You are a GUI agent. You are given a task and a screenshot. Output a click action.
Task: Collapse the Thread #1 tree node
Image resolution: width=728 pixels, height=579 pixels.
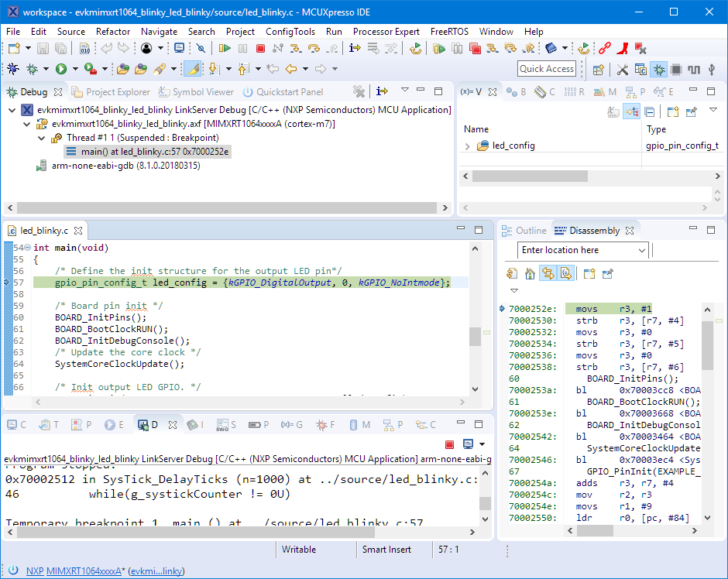coord(42,138)
